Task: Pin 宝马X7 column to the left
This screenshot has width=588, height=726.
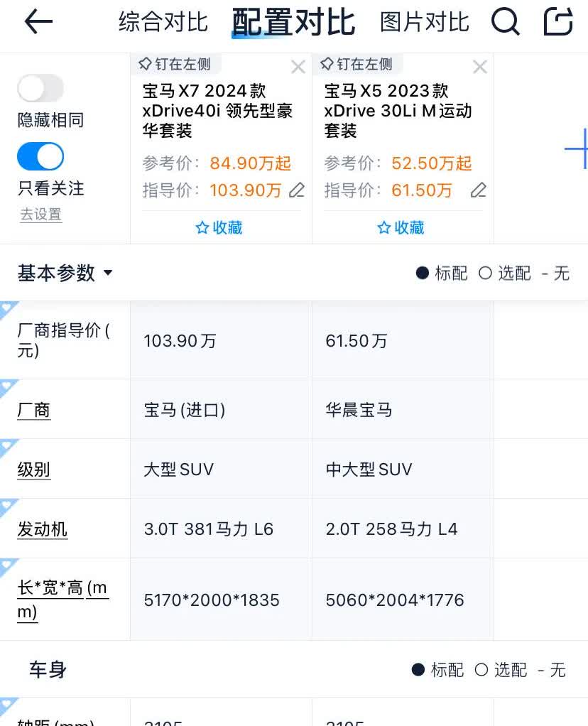Action: click(175, 64)
